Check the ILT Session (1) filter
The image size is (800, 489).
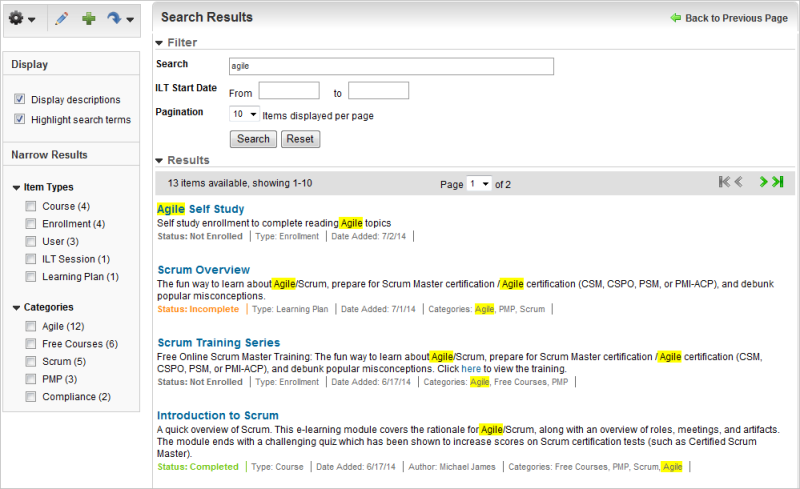(31, 259)
